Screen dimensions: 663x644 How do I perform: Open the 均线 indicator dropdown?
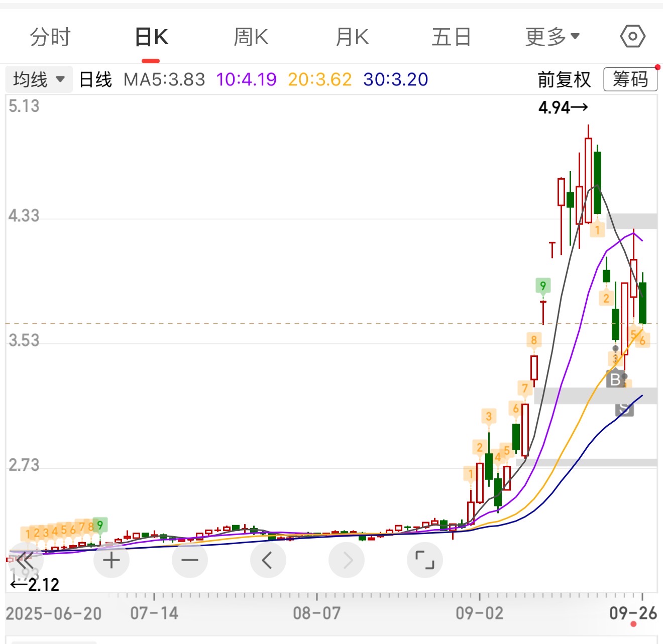click(39, 80)
